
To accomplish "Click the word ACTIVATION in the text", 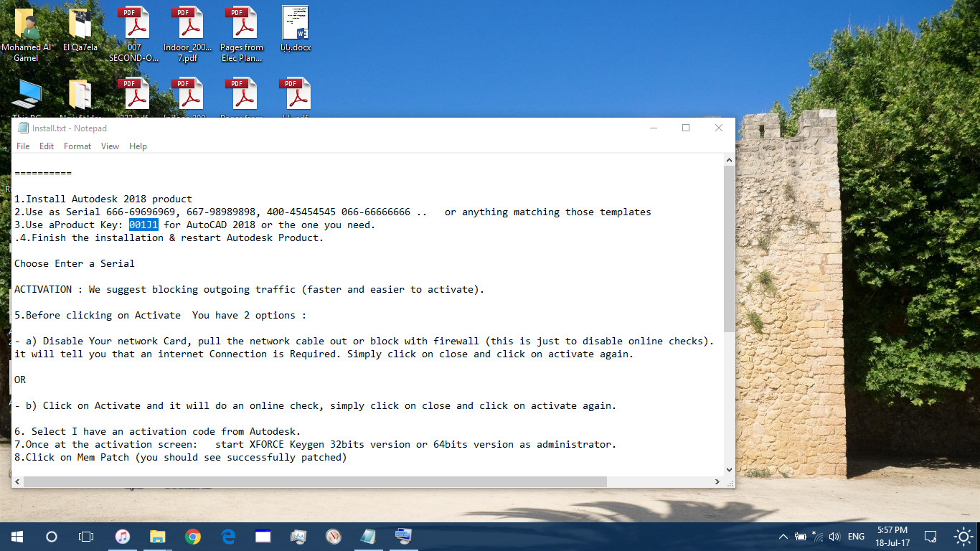I will click(43, 289).
